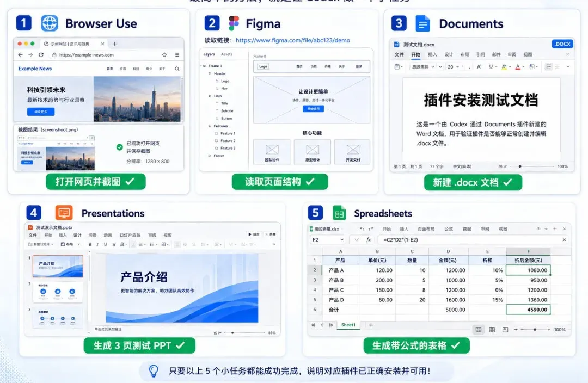Click the blue .DOCX badge
Image resolution: width=588 pixels, height=383 pixels.
coord(562,44)
